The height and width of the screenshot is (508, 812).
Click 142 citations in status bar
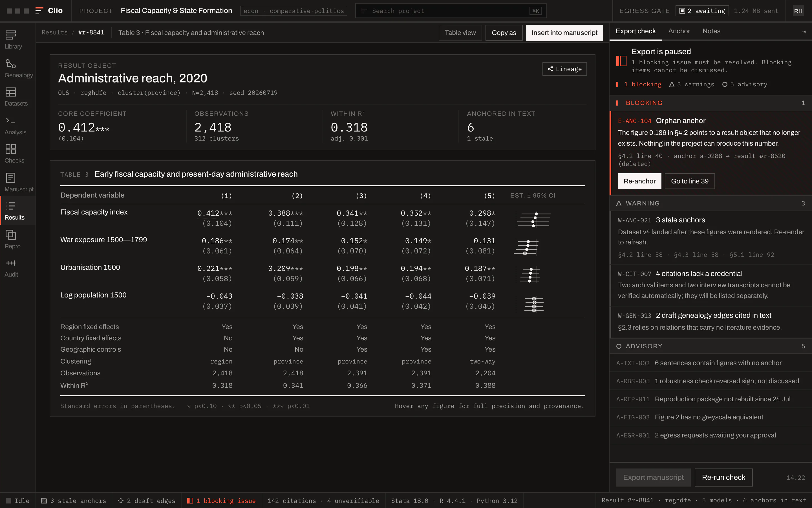coord(292,501)
